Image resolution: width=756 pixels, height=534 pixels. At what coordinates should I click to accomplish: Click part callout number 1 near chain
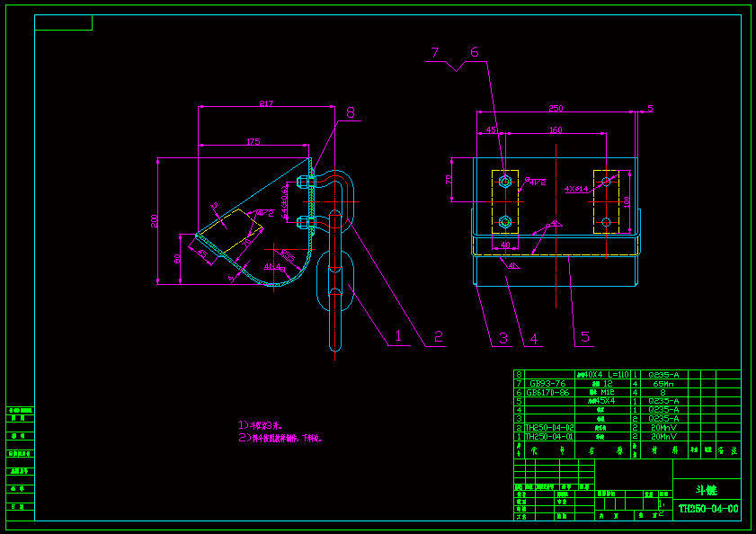pyautogui.click(x=396, y=336)
